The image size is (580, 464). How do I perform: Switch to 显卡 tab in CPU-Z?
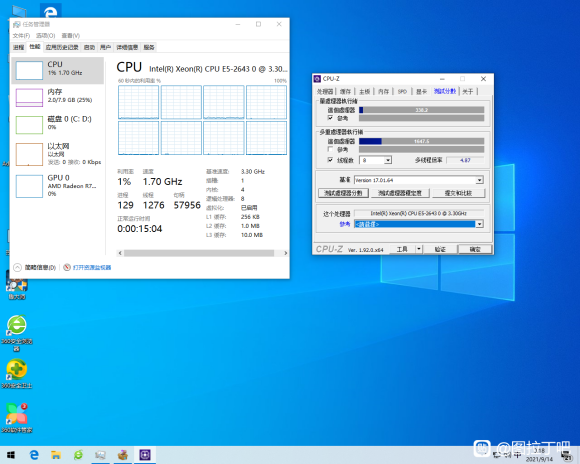click(422, 91)
